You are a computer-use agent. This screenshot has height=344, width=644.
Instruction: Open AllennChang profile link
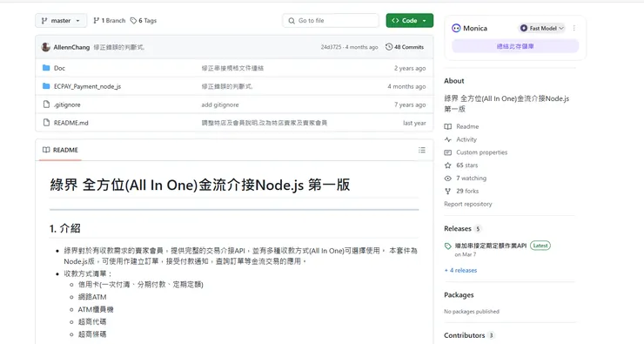[x=71, y=47]
